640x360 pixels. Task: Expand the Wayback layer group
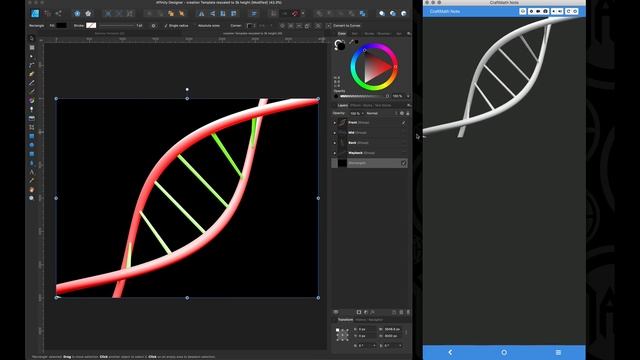pos(335,153)
